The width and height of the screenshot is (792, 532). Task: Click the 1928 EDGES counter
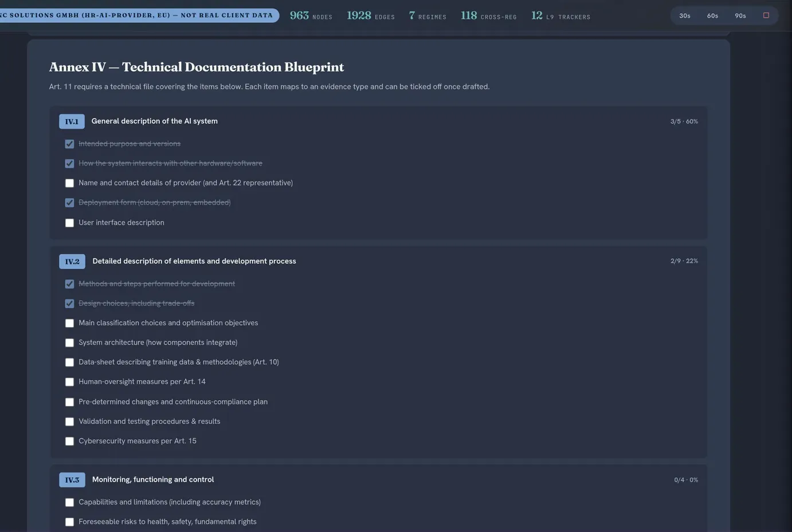[x=371, y=15]
